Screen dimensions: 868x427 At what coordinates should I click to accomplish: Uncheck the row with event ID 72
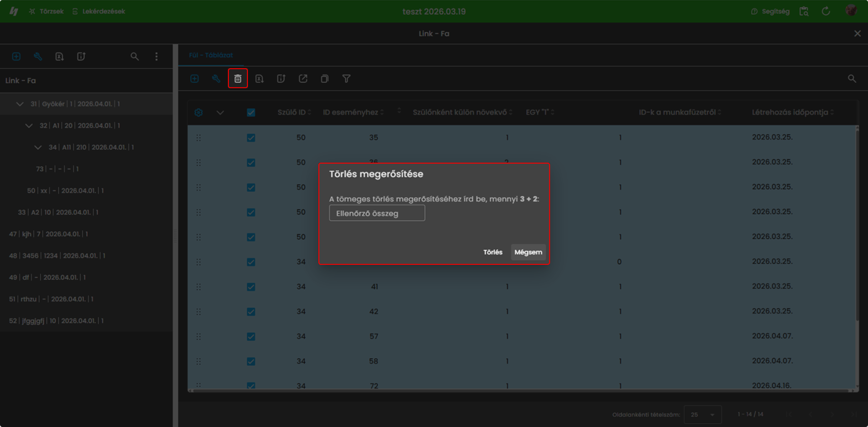coord(251,385)
